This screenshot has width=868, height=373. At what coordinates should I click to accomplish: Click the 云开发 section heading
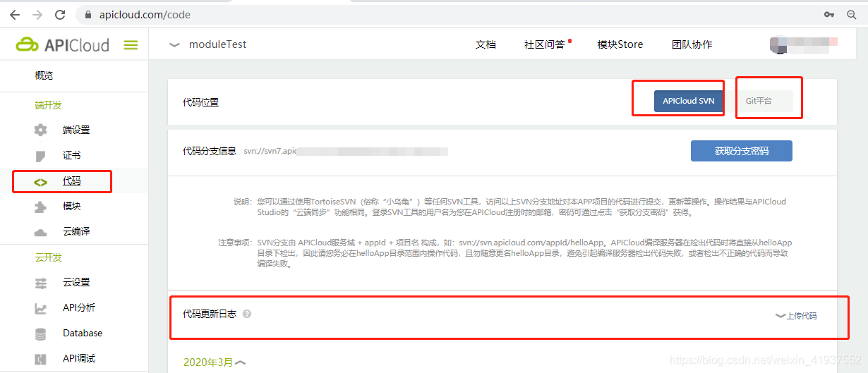coord(49,257)
